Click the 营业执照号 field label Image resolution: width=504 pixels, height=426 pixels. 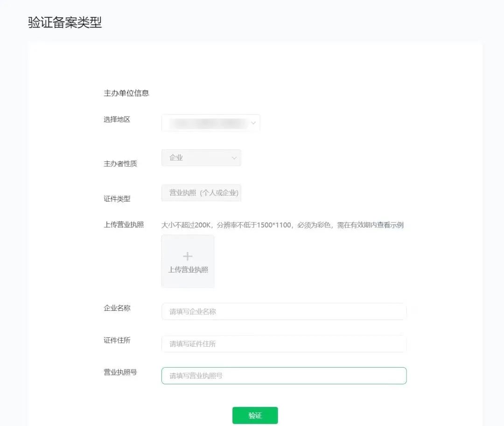click(120, 372)
